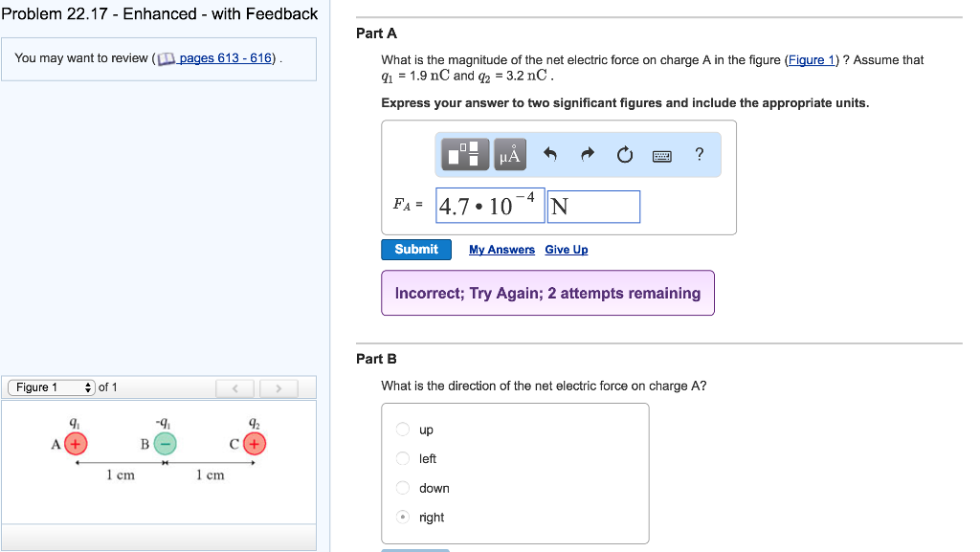Redo the answer edit
The height and width of the screenshot is (552, 980).
pyautogui.click(x=588, y=154)
